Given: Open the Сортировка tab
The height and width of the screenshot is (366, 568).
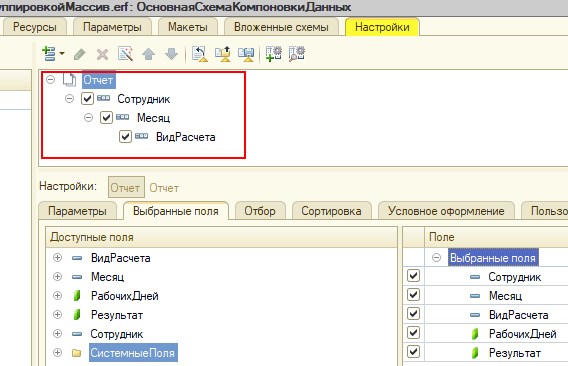Looking at the screenshot, I should 331,211.
